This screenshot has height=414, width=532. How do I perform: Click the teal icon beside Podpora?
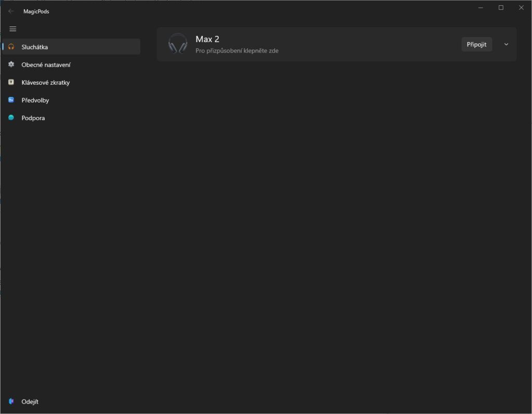click(x=11, y=118)
